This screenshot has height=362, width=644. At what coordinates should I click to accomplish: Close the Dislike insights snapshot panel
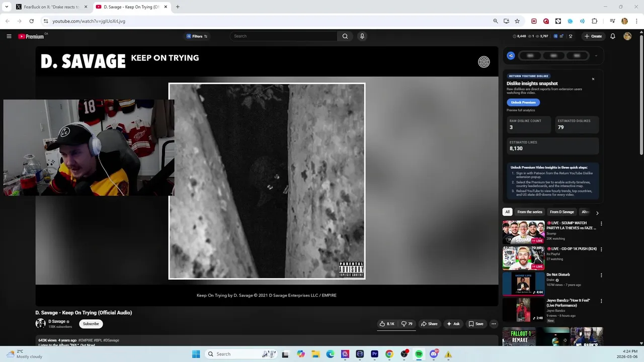(x=593, y=79)
